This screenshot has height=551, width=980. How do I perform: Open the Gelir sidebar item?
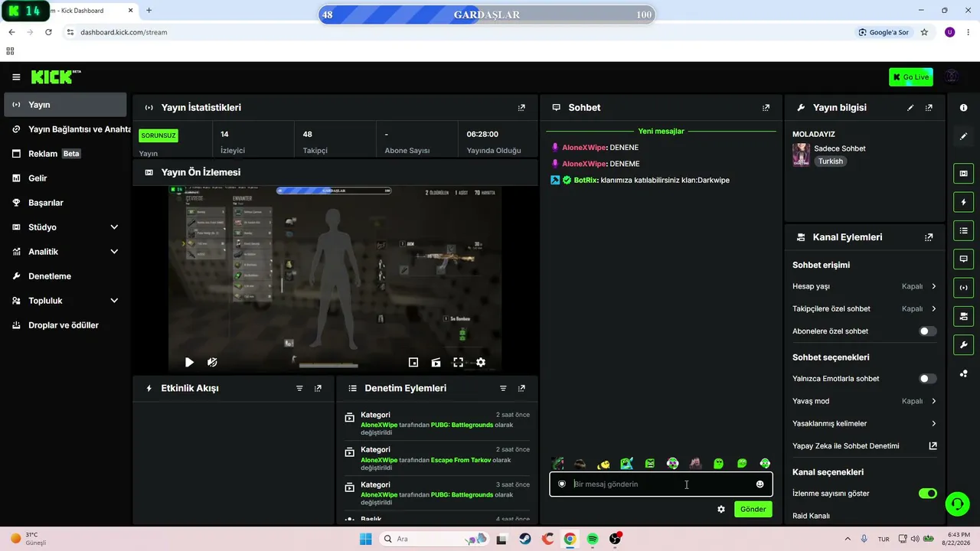[65, 178]
